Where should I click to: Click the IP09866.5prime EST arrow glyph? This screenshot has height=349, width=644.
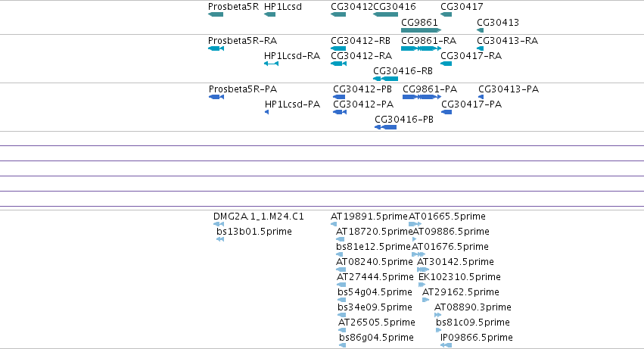click(x=446, y=345)
